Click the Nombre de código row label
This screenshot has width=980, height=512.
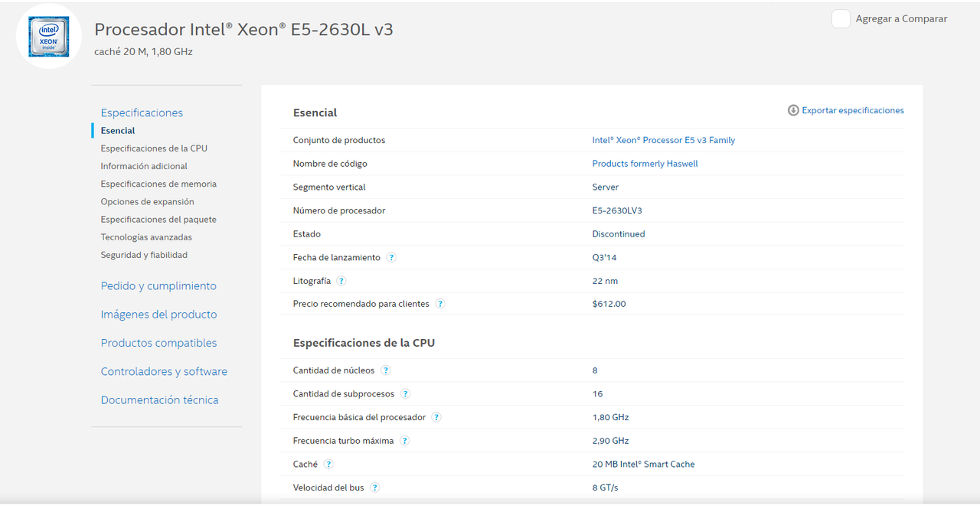(x=330, y=164)
